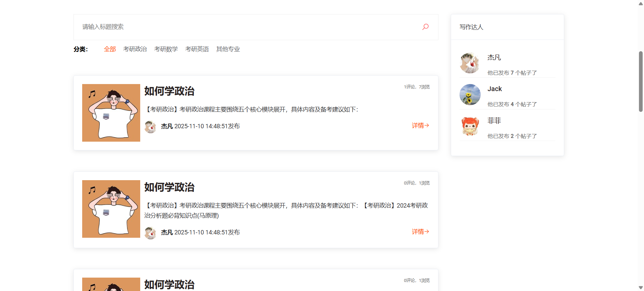Open thumbnail of post with 1评论, 7浏览

[x=111, y=113]
